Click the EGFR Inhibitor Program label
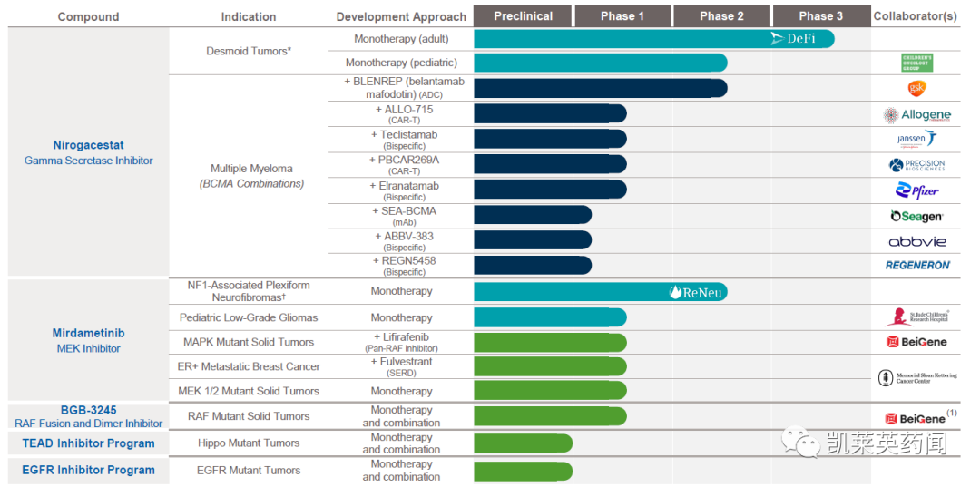The image size is (980, 487). (x=88, y=470)
